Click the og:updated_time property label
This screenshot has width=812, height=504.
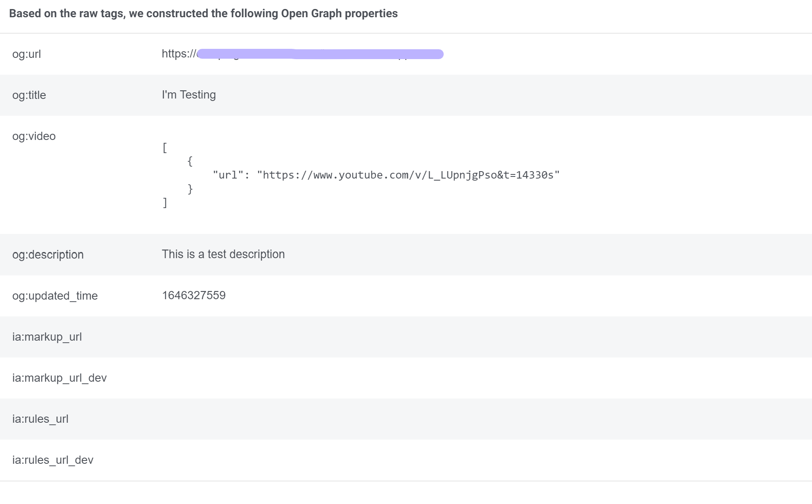click(x=55, y=296)
